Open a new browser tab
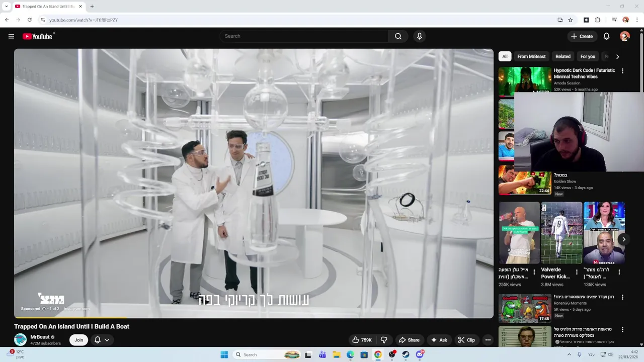The width and height of the screenshot is (644, 362). pyautogui.click(x=92, y=7)
